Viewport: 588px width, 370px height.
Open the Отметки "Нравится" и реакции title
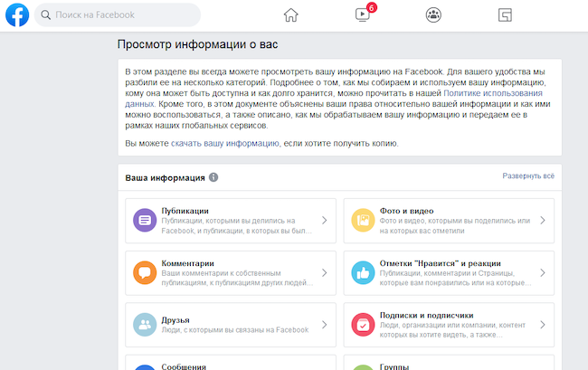[441, 263]
